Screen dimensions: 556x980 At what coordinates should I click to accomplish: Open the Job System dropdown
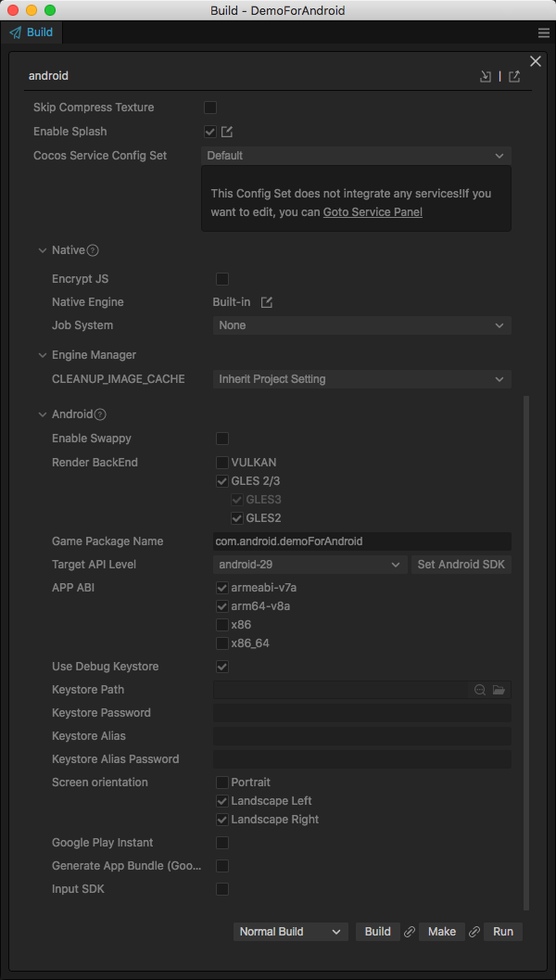[x=361, y=325]
